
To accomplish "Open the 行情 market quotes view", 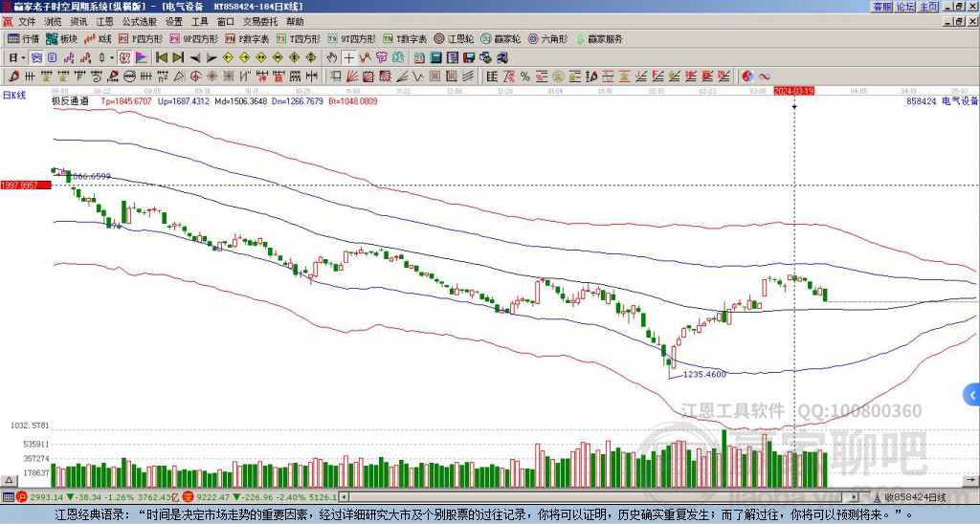I will click(x=23, y=39).
